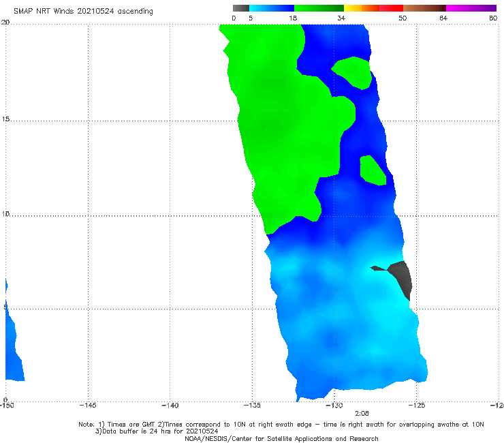Click the yellow-orange segment of the color bar
The width and height of the screenshot is (504, 443).
[362, 8]
